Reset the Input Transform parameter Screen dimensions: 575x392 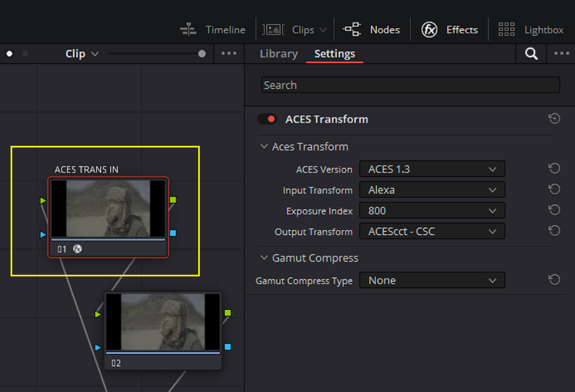554,190
